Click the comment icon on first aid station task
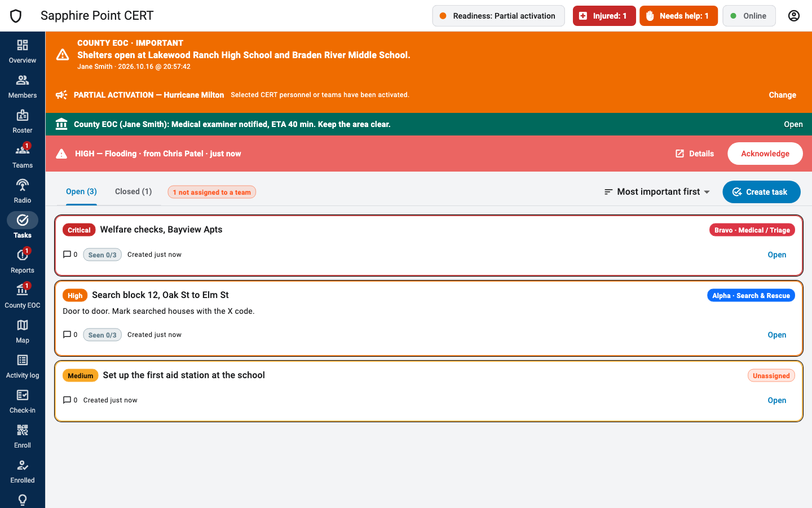The height and width of the screenshot is (508, 812). 67,400
